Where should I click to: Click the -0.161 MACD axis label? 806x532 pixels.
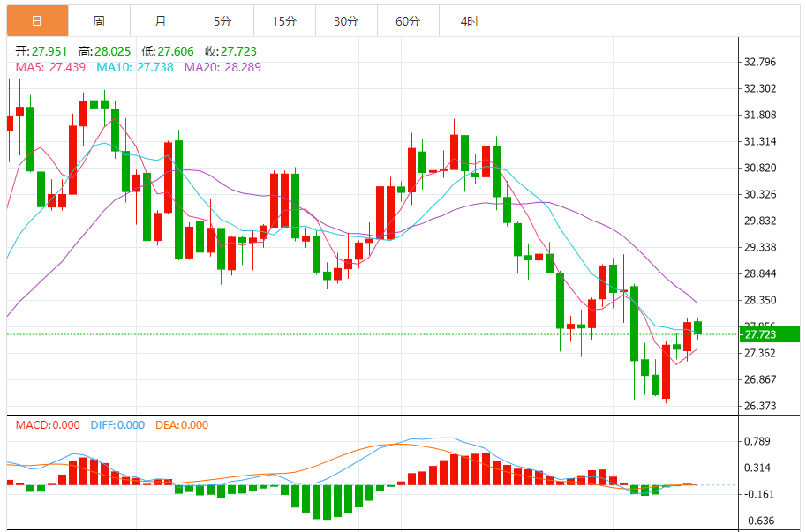tap(758, 494)
